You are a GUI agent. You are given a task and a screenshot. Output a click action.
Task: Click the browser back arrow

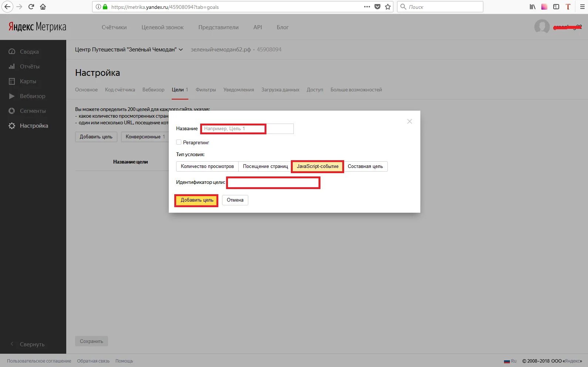pos(7,7)
